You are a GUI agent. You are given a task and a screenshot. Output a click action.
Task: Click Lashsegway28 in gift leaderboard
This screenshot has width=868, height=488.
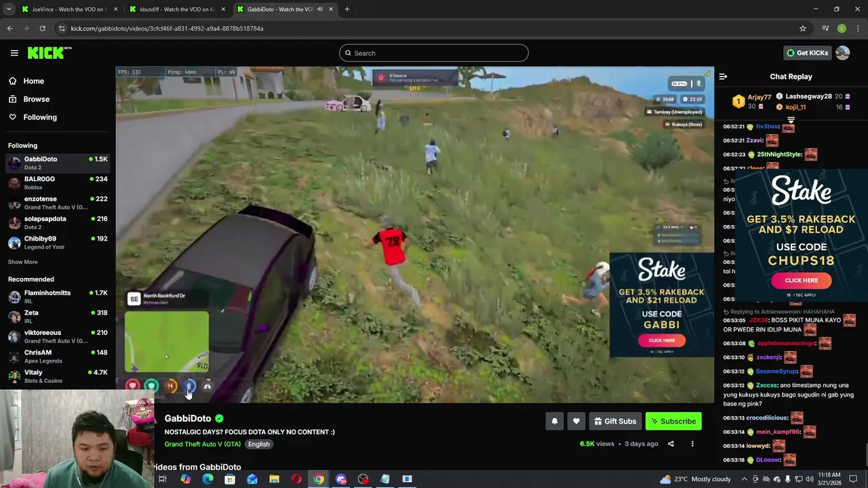click(x=808, y=96)
